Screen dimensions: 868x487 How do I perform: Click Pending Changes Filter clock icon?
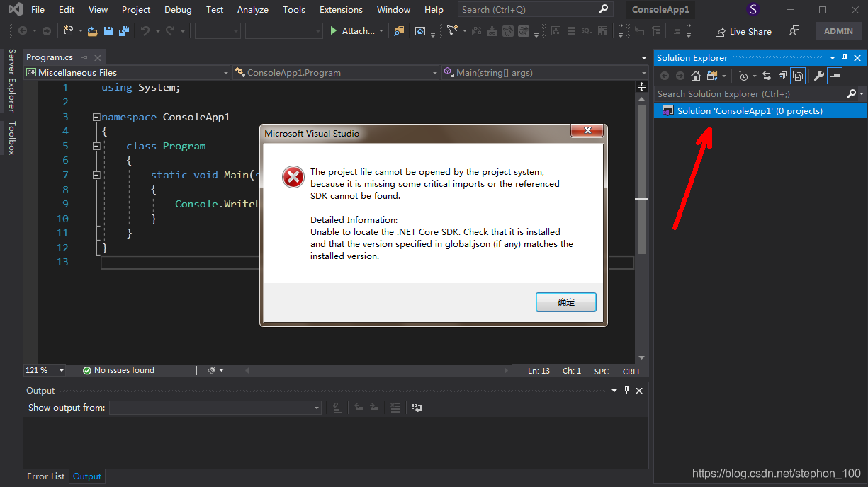point(743,76)
